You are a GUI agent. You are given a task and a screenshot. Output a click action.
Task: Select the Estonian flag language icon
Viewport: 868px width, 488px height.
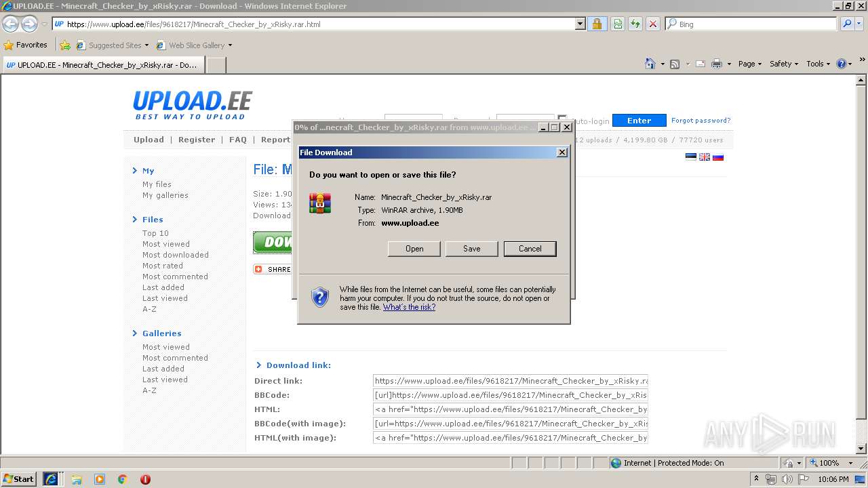click(691, 157)
